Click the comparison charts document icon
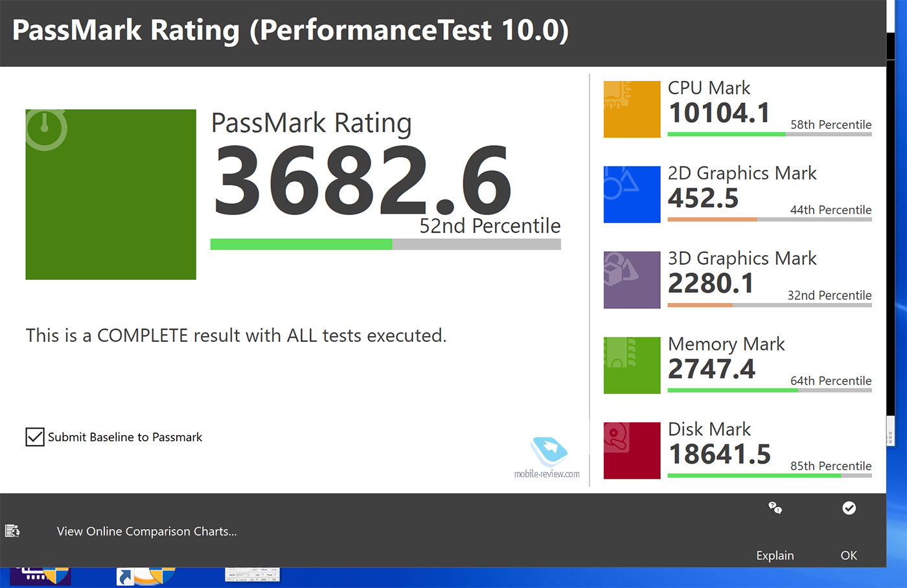Viewport: 907px width, 588px height. [12, 531]
